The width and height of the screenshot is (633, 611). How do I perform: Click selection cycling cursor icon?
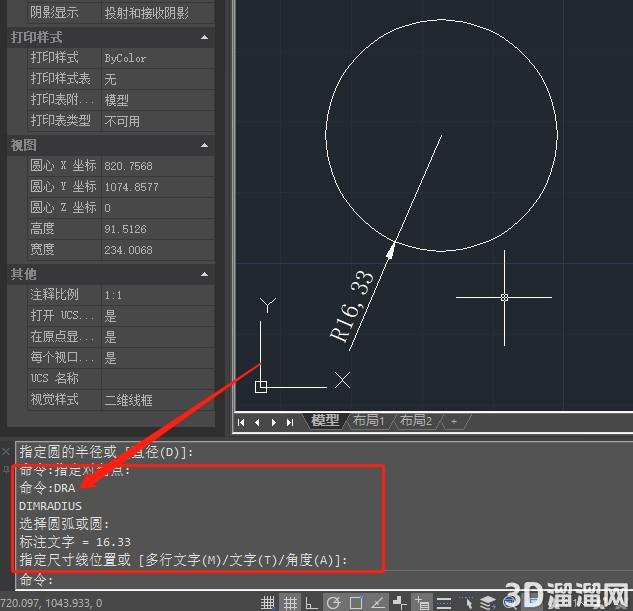point(467,603)
